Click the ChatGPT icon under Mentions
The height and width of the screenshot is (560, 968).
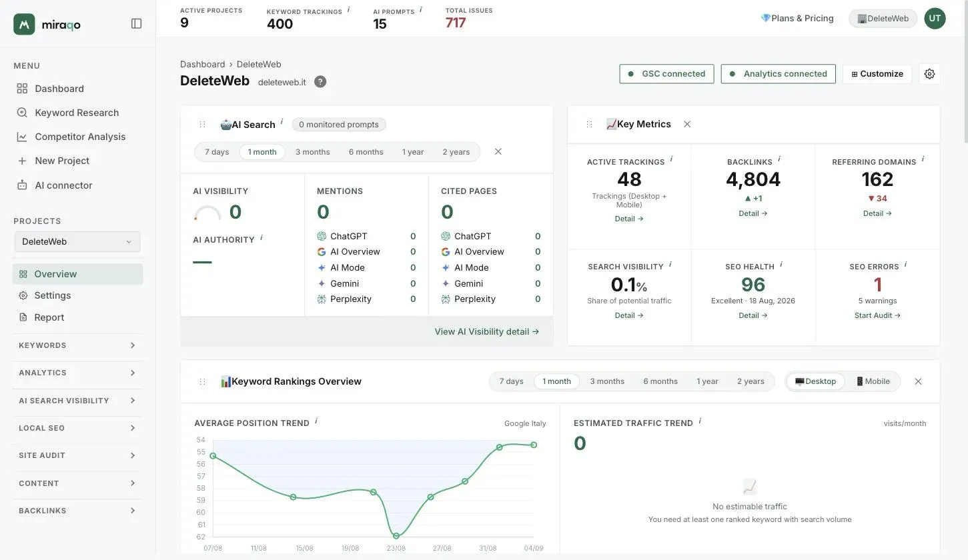[x=322, y=236]
